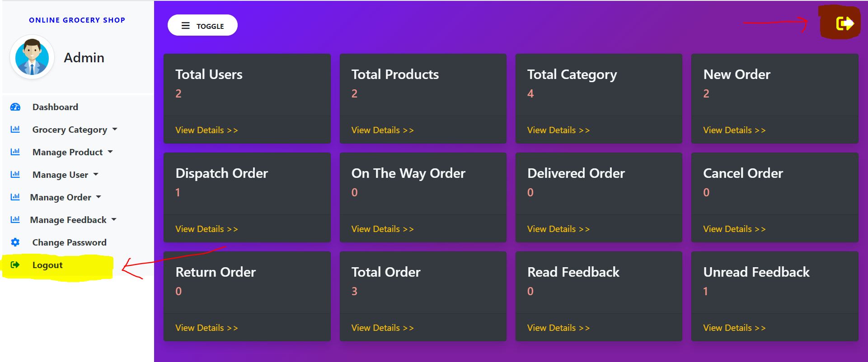This screenshot has height=362, width=868.
Task: Click the Online Grocery Shop title
Action: point(77,20)
